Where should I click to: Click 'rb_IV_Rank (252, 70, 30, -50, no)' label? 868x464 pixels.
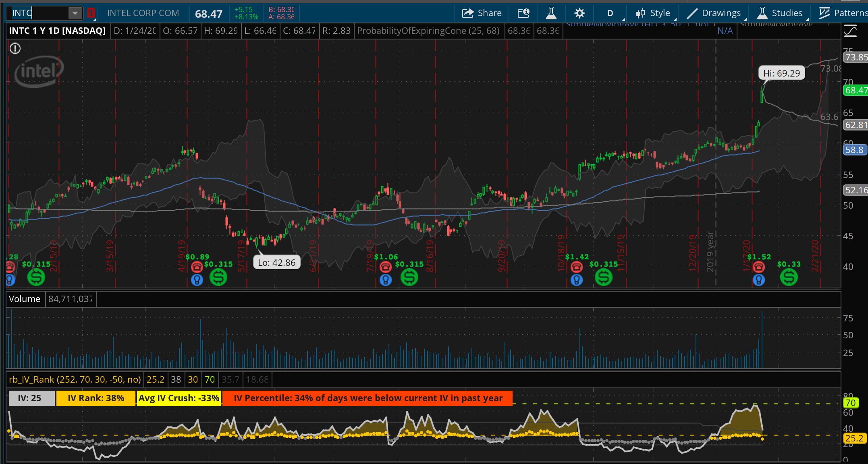point(75,379)
